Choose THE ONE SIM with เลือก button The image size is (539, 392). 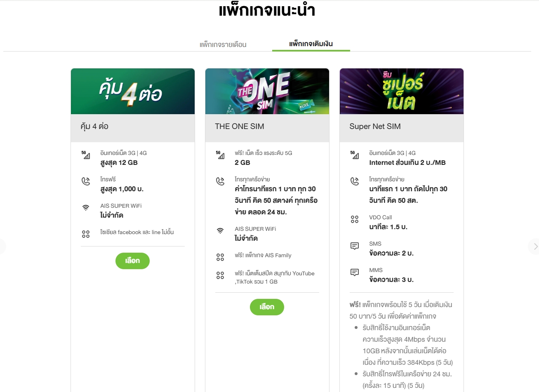pos(267,307)
